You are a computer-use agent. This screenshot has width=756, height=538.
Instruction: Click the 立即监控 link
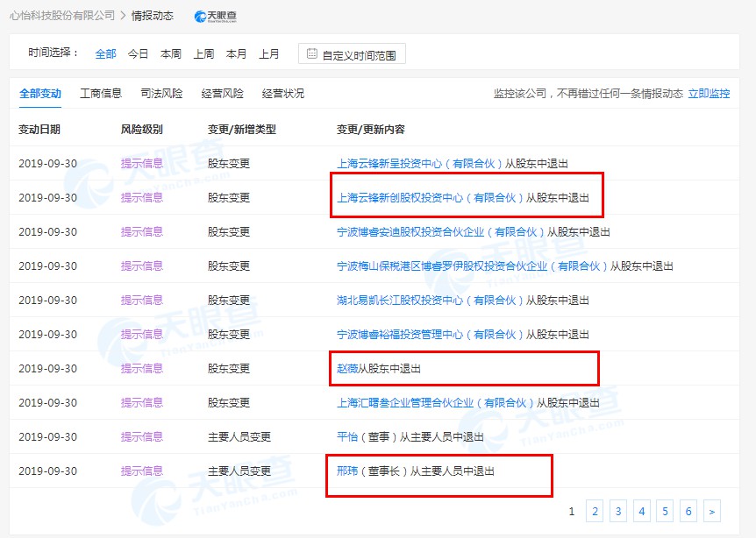pos(709,94)
